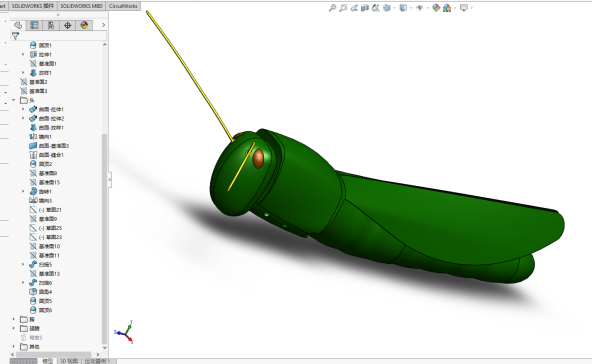Select the 曲面-缝合1 knit surface feature
The height and width of the screenshot is (364, 592).
click(46, 155)
